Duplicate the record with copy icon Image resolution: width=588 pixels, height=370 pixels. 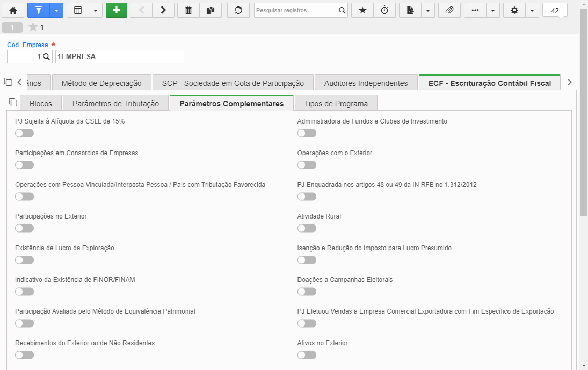pyautogui.click(x=210, y=10)
